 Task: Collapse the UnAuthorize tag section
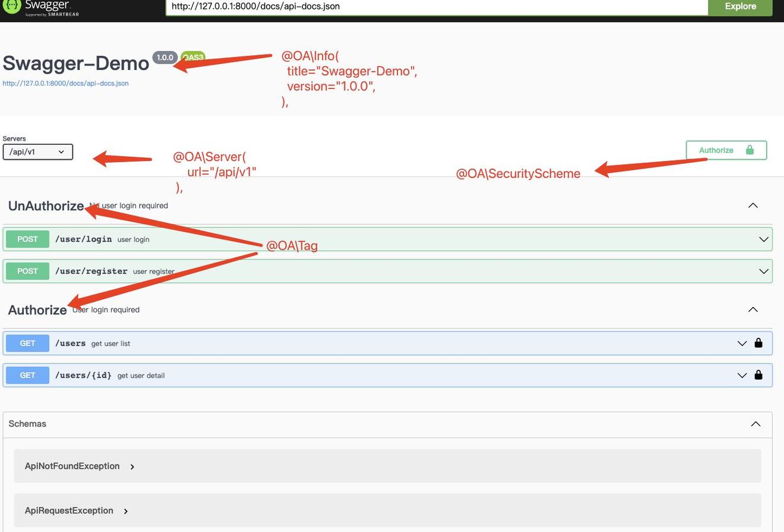(753, 205)
